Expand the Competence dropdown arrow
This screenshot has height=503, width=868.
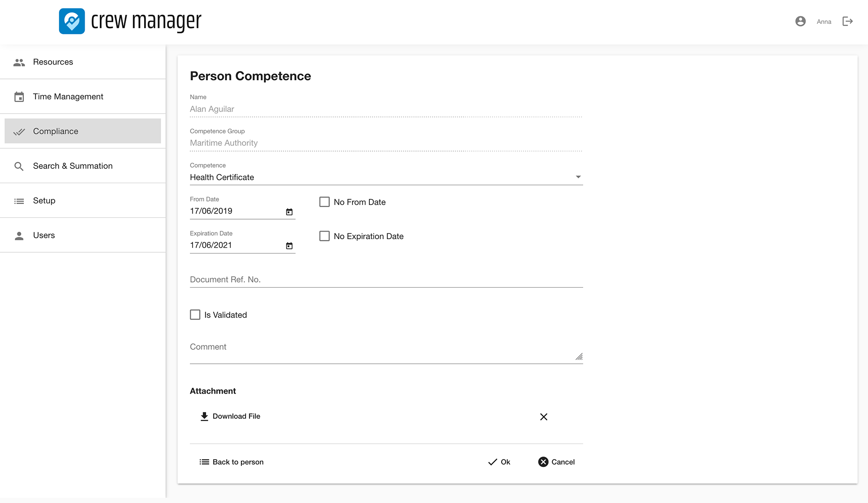[x=578, y=177]
